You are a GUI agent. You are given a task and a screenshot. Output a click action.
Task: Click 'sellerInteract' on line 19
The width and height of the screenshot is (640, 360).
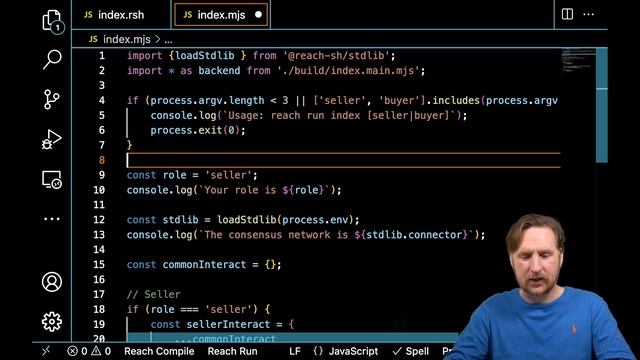coord(228,324)
